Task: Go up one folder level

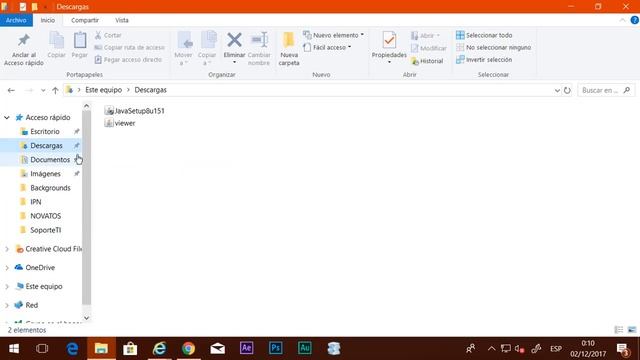Action: tap(55, 90)
